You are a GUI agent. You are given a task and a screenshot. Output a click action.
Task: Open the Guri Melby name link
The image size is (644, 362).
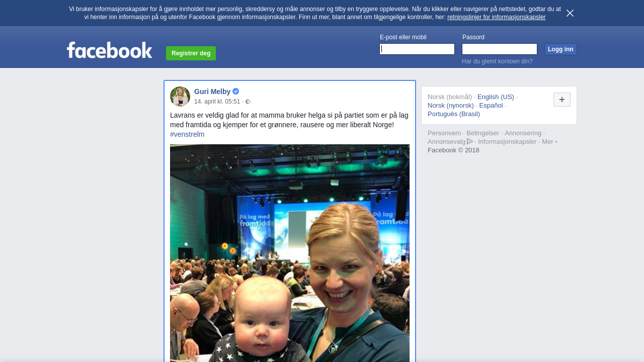[x=212, y=92]
